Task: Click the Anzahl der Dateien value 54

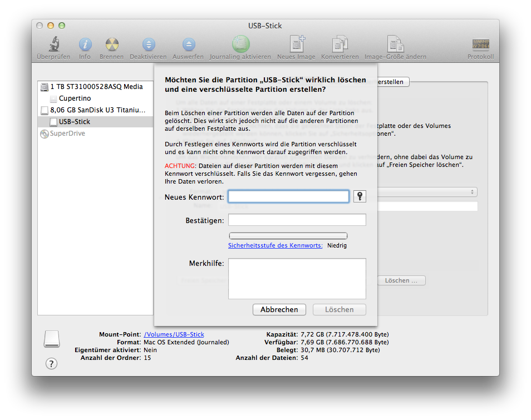Action: [304, 358]
